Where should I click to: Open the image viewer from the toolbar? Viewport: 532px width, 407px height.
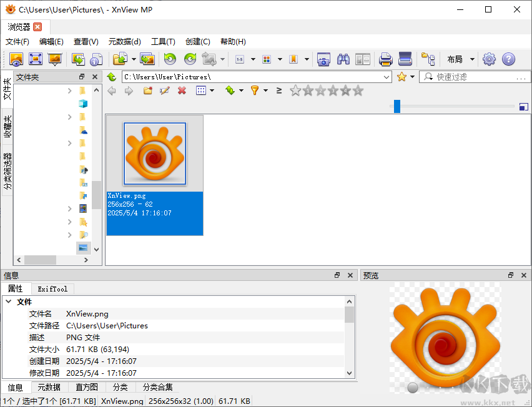[16, 59]
